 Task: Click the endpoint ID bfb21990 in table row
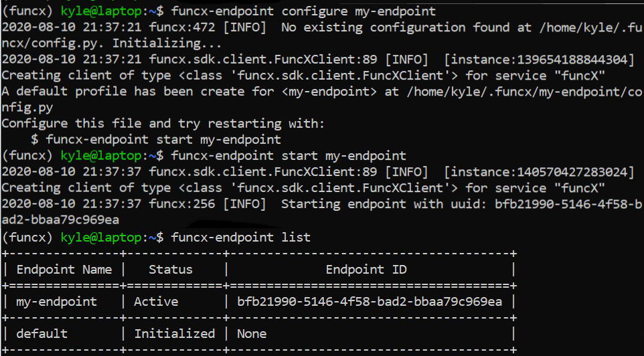(370, 302)
